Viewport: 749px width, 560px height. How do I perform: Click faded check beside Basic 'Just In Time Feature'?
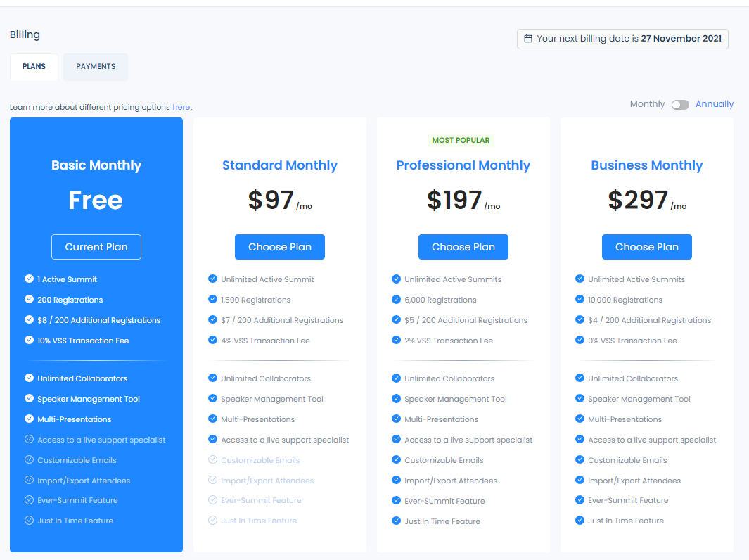29,521
